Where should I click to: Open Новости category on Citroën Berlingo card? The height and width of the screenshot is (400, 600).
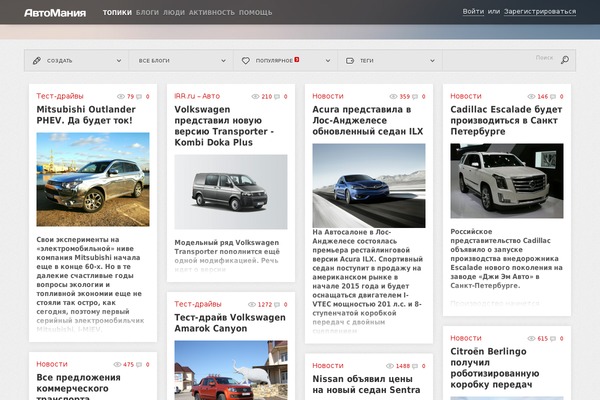coord(466,338)
